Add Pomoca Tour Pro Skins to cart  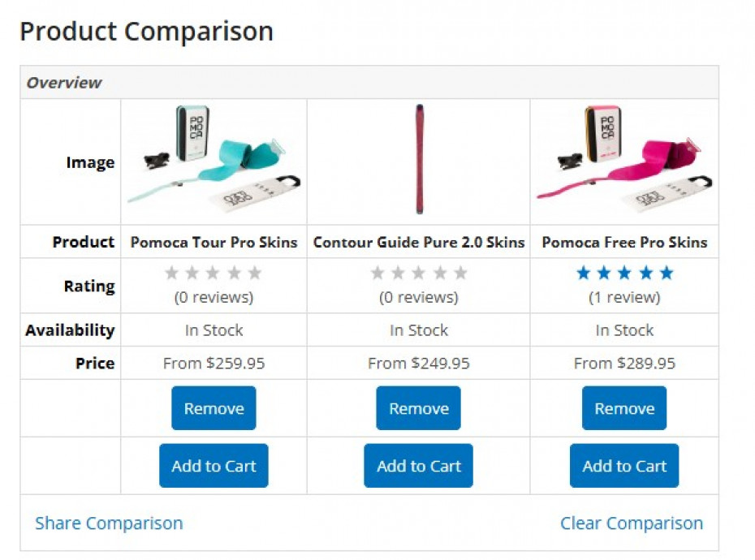click(x=214, y=466)
